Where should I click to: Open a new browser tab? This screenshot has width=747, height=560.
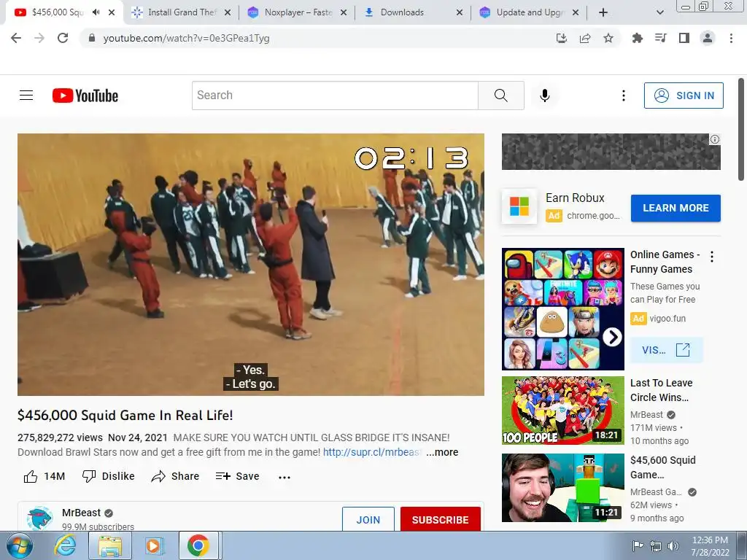point(603,12)
